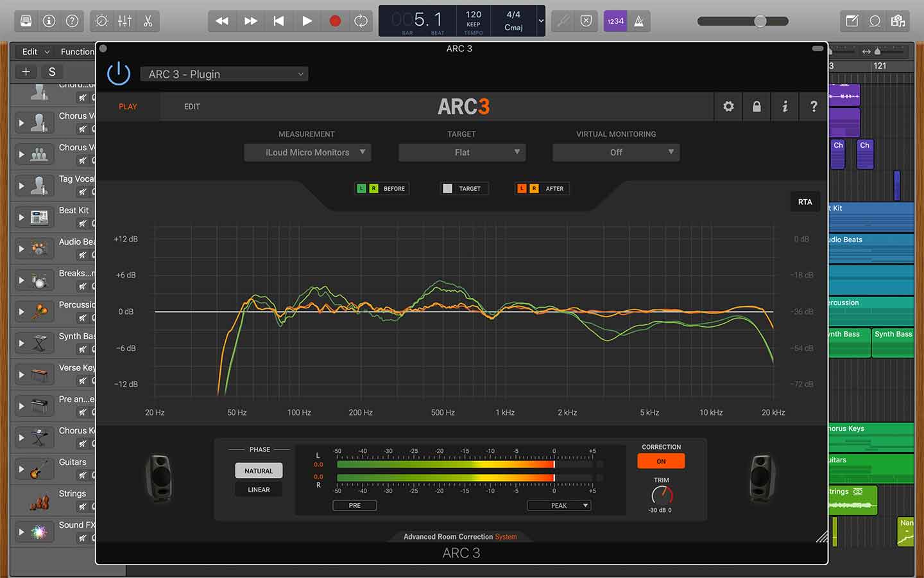Open the MEASUREMENT dropdown showing iLoud Micro Monitors

[x=307, y=152]
